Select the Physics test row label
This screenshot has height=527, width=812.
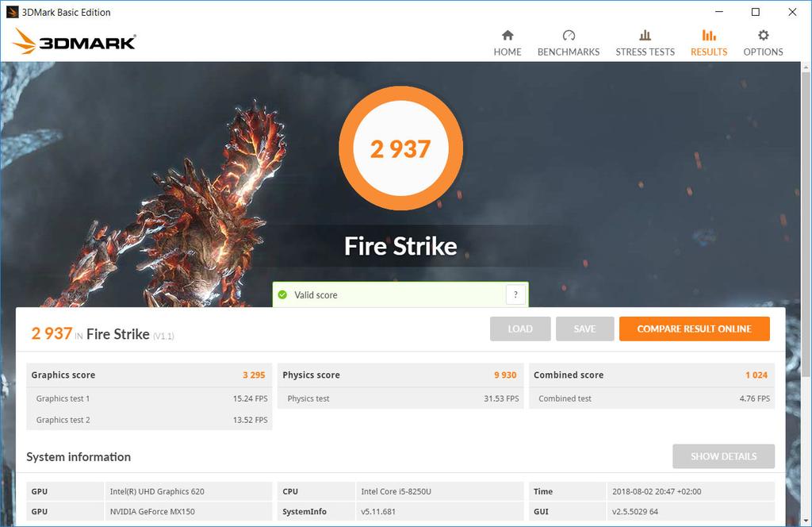pos(308,398)
